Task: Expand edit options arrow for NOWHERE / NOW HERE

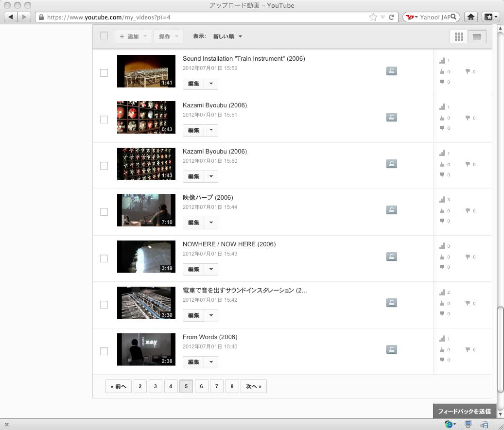Action: [211, 269]
